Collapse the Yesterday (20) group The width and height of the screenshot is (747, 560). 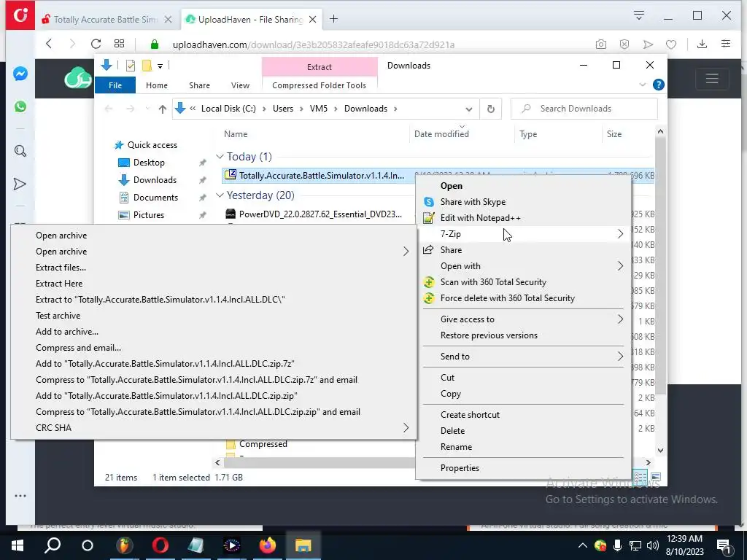(220, 195)
